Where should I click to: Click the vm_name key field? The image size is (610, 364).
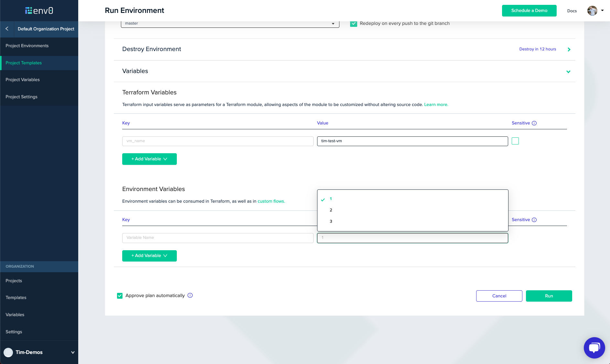[218, 141]
